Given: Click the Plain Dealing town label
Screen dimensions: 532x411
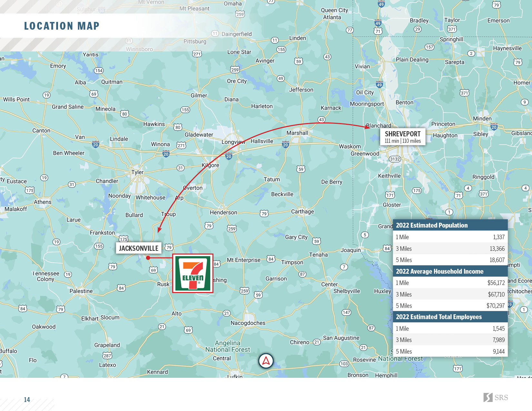Looking at the screenshot, I should (x=412, y=60).
